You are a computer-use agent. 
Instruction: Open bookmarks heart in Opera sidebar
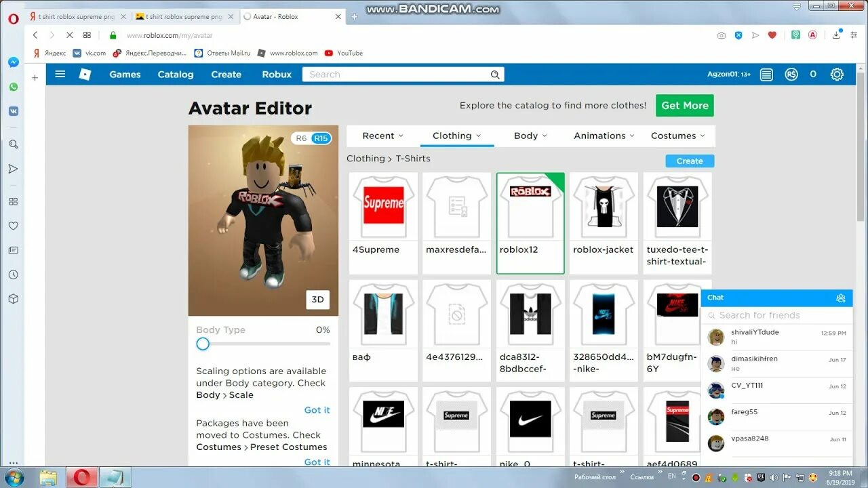pyautogui.click(x=13, y=226)
